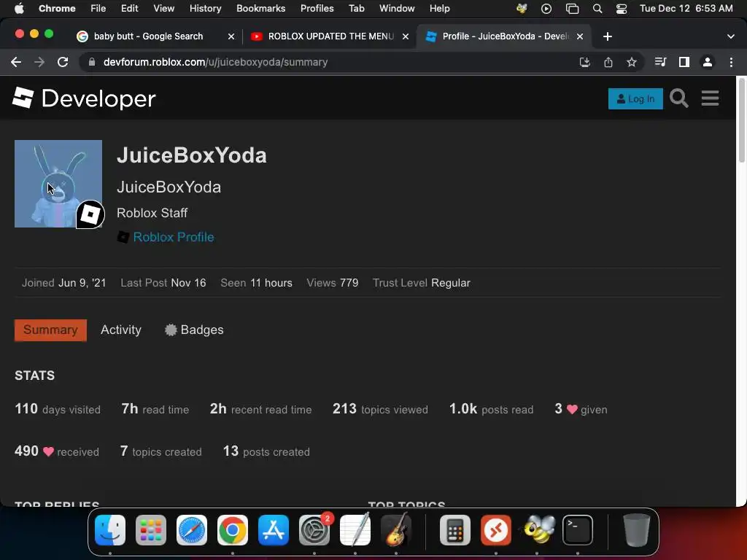Open the Trash in the Dock
Viewport: 747px width, 560px height.
pos(636,529)
